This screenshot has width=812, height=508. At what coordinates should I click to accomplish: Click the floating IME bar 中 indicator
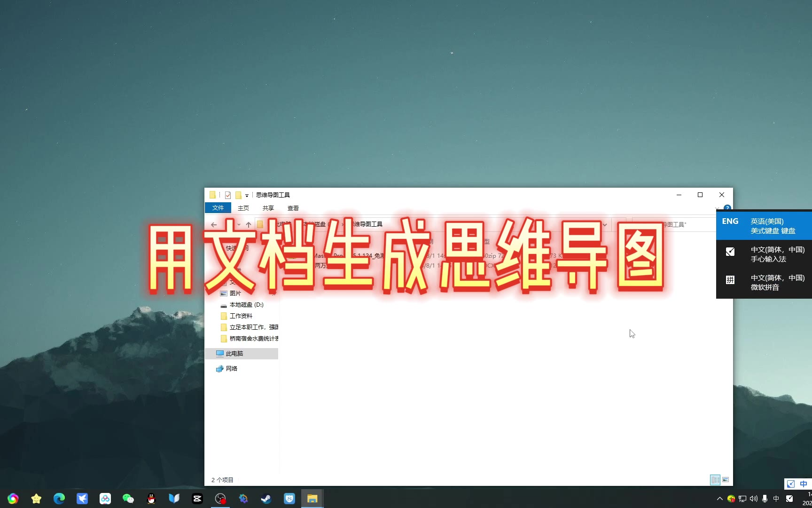(804, 484)
